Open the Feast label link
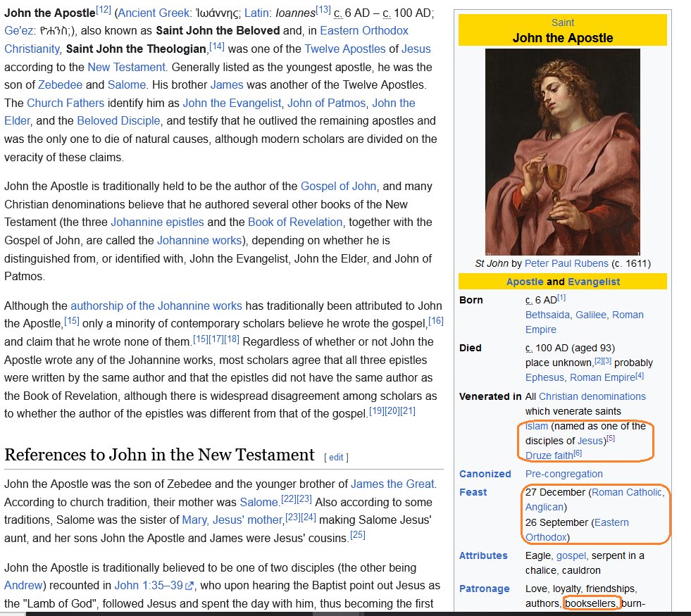 coord(473,492)
